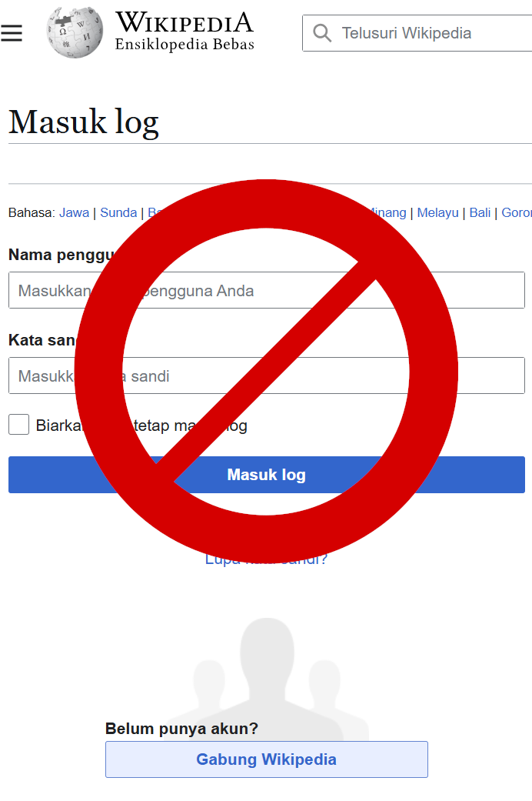Open the forgot password link
532x801 pixels.
click(266, 560)
